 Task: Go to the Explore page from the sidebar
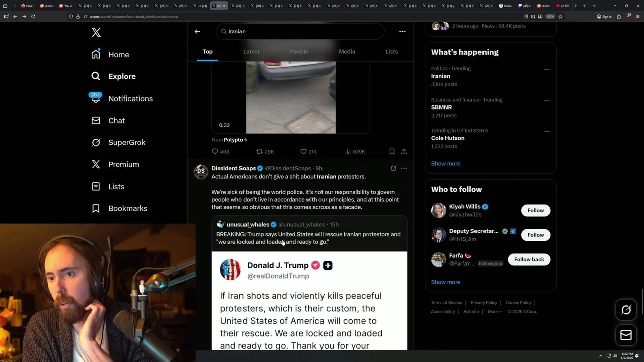tap(114, 76)
